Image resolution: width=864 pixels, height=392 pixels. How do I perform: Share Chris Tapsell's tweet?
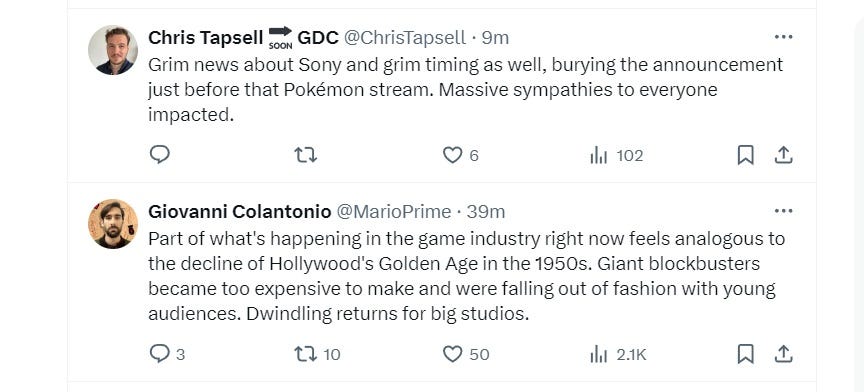coord(783,155)
